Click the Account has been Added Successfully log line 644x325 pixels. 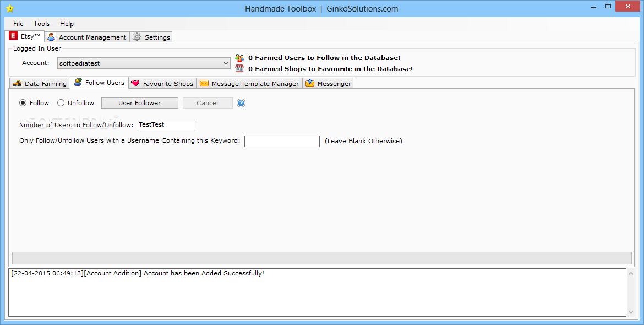(x=138, y=273)
